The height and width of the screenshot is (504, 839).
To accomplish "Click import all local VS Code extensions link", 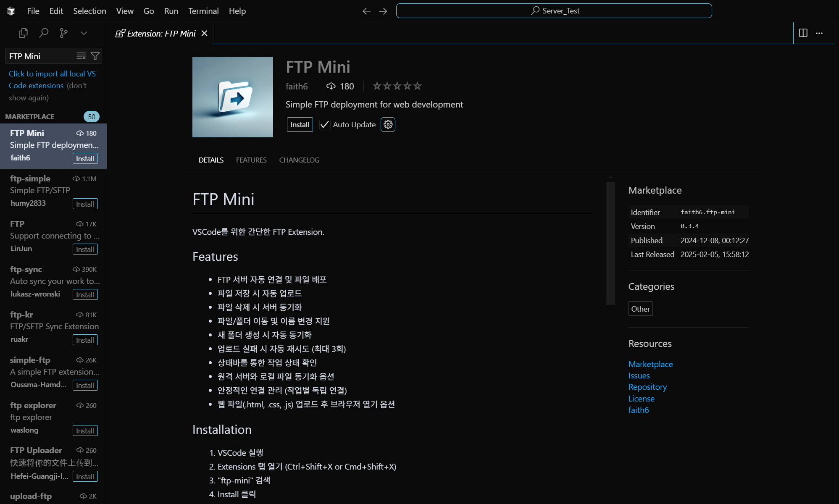I will point(52,79).
